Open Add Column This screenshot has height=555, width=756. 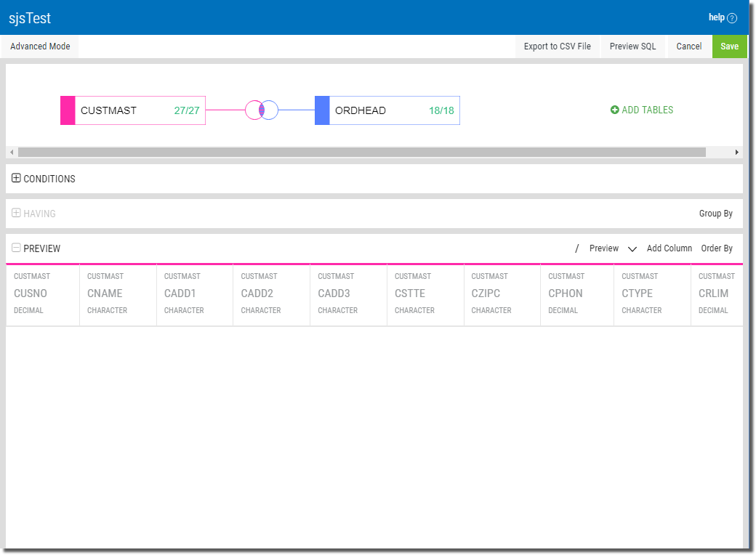coord(669,248)
